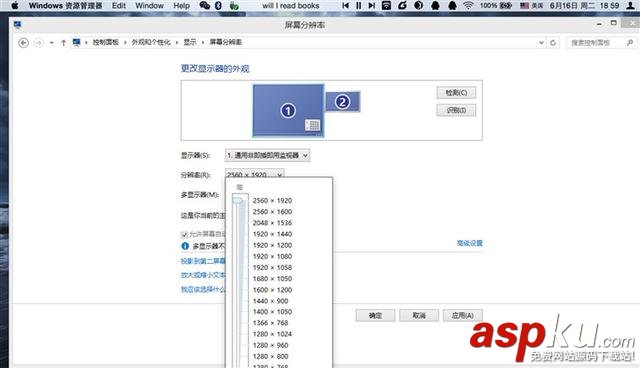Click the 检测(C) detect button
The image size is (640, 368).
tap(456, 93)
